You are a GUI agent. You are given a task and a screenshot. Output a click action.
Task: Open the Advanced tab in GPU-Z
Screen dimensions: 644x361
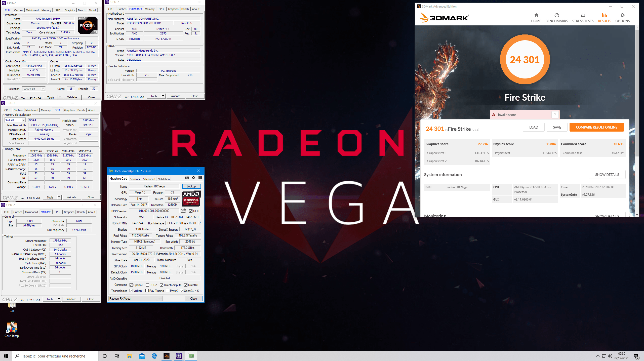149,179
